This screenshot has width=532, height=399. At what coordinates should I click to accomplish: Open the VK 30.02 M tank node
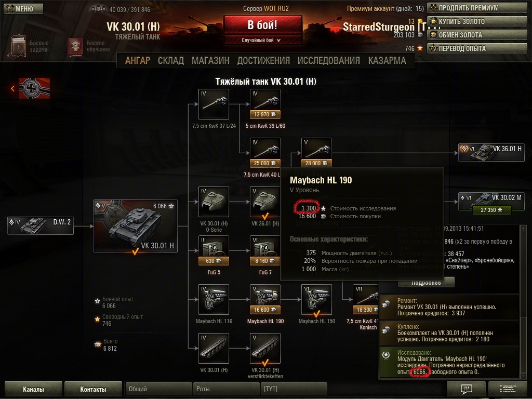[491, 202]
